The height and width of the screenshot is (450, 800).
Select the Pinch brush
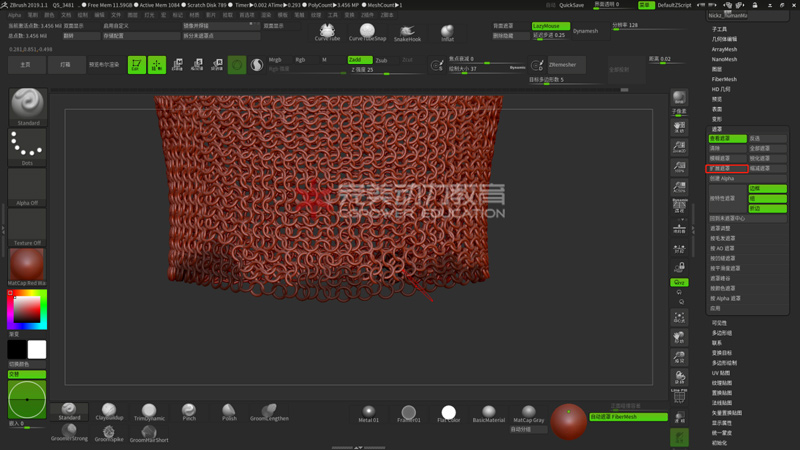coord(189,411)
